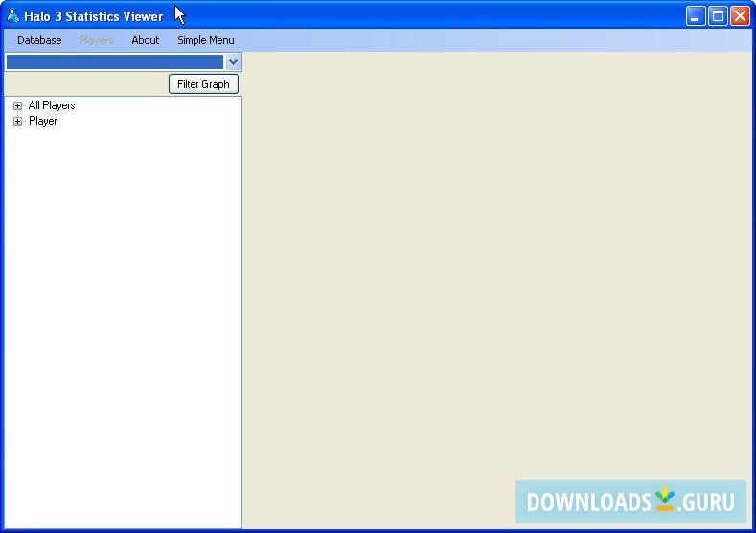Image resolution: width=756 pixels, height=533 pixels.
Task: Open the Database menu
Action: (x=39, y=40)
